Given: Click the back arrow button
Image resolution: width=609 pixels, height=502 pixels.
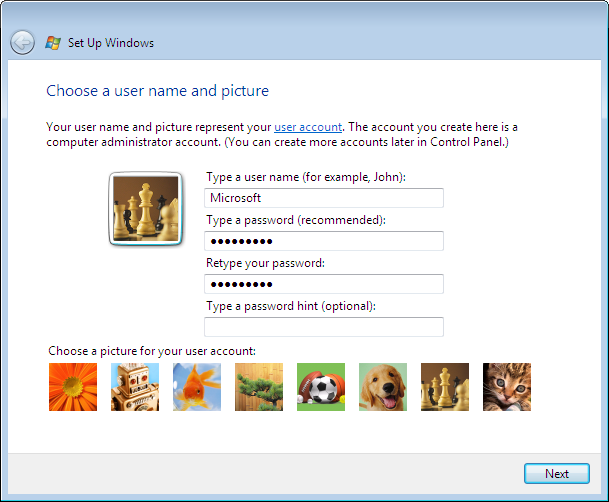Looking at the screenshot, I should pos(22,42).
